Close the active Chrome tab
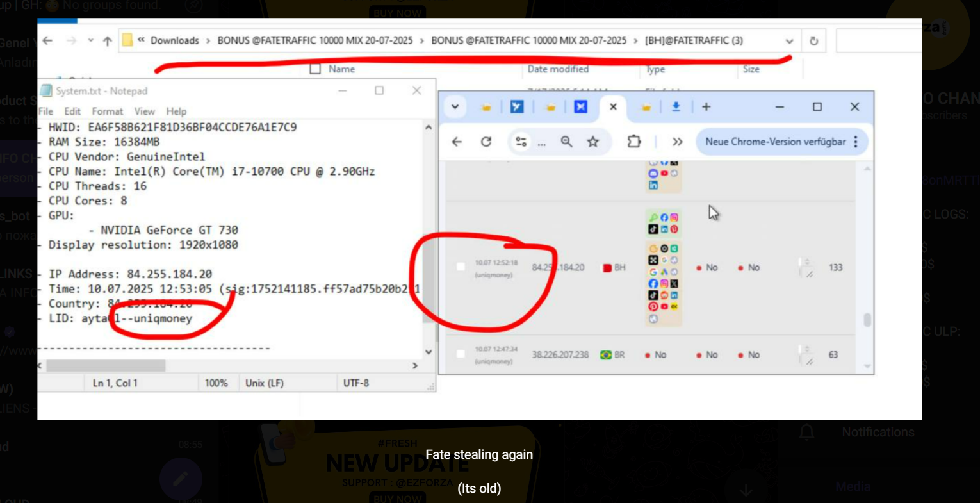This screenshot has height=503, width=980. point(613,107)
